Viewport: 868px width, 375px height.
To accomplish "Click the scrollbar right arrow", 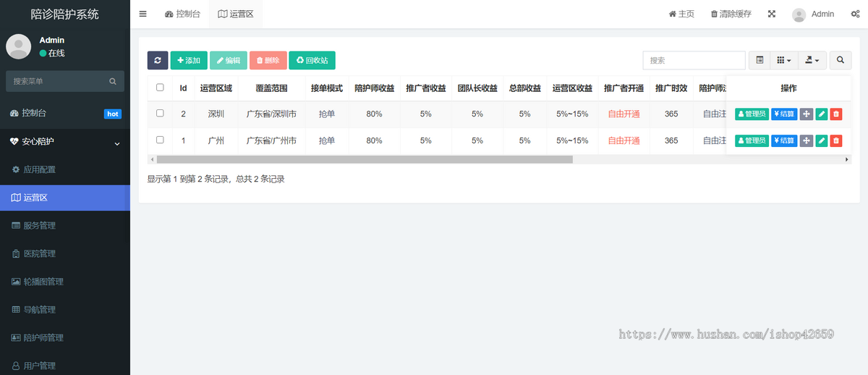I will 847,159.
